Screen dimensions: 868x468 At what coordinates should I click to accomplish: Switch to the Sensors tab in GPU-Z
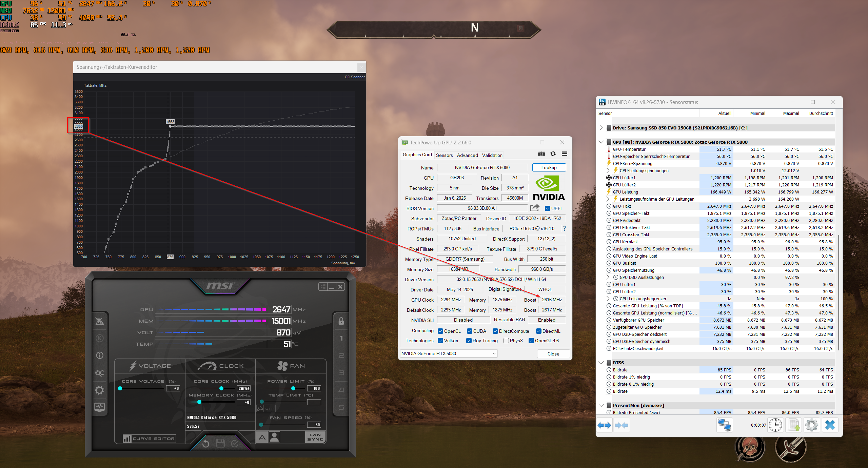point(444,155)
